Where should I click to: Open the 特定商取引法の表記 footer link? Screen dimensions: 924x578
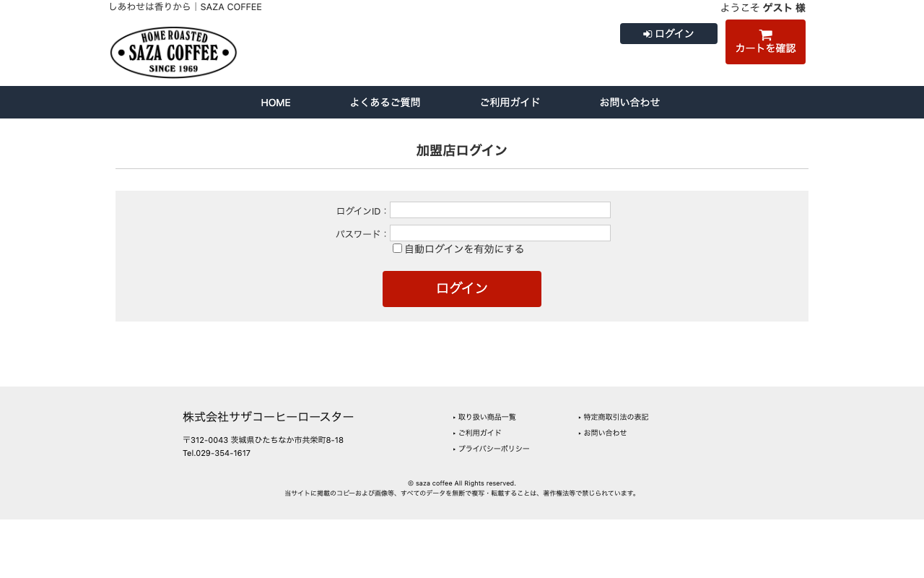tap(616, 417)
